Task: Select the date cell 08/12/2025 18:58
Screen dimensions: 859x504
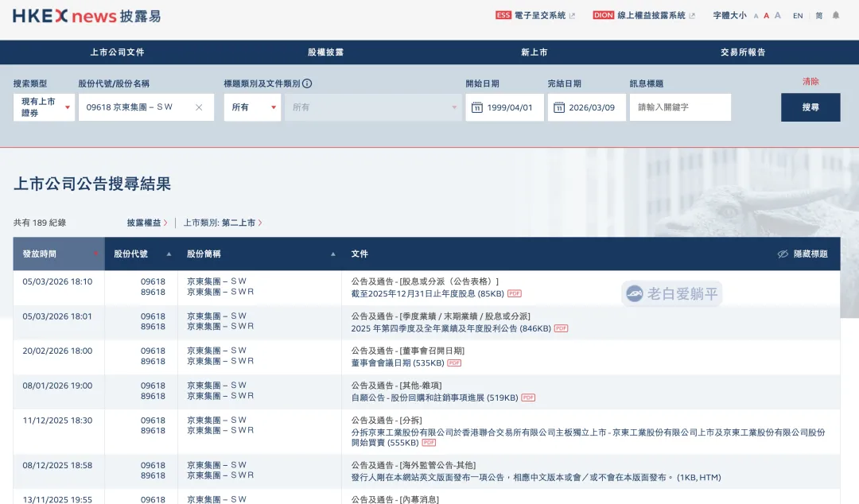Action: click(57, 465)
